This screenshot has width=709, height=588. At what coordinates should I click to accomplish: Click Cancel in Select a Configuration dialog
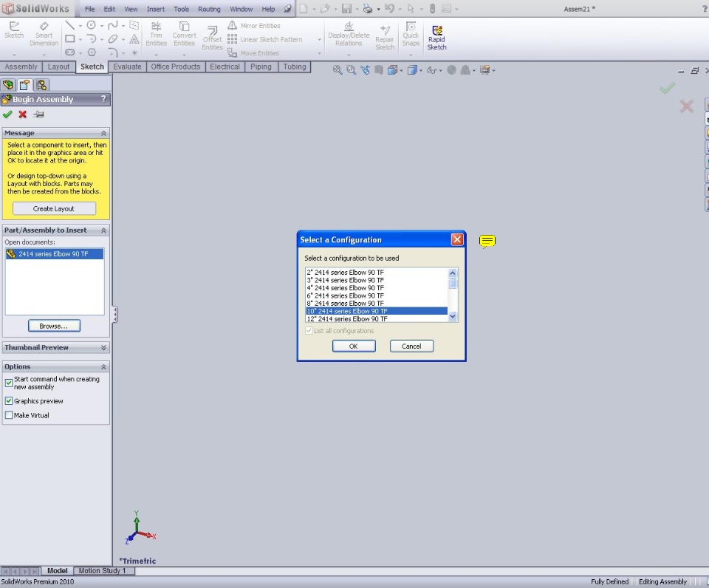[x=411, y=346]
